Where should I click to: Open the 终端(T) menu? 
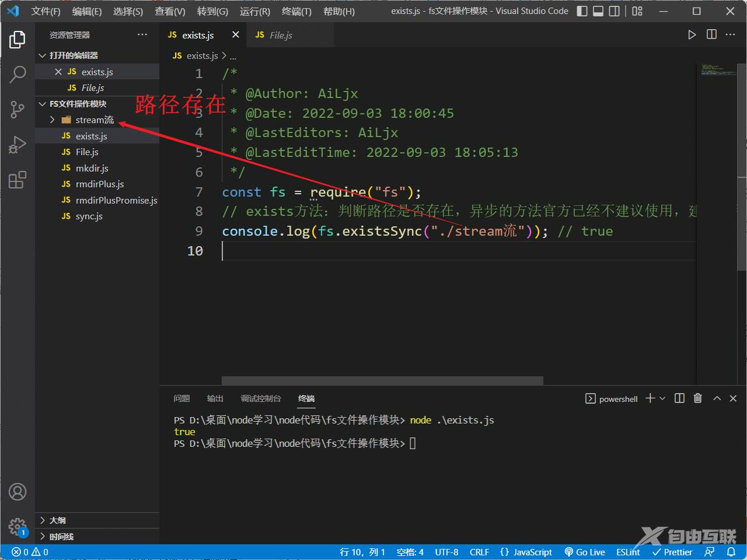pos(296,11)
